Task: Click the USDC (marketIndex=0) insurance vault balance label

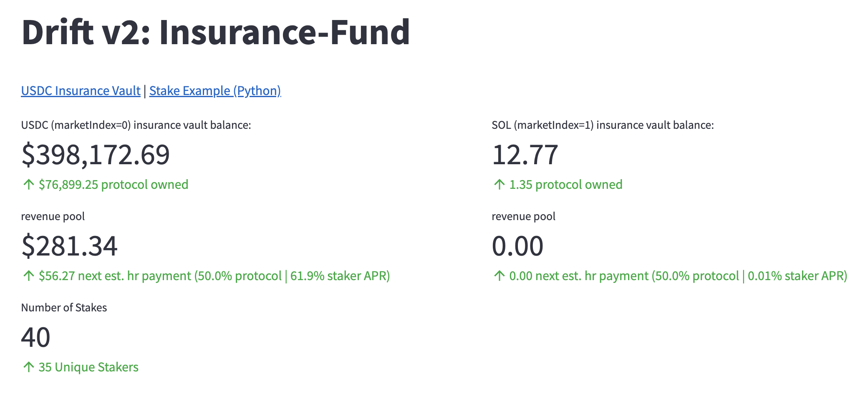Action: click(x=136, y=125)
